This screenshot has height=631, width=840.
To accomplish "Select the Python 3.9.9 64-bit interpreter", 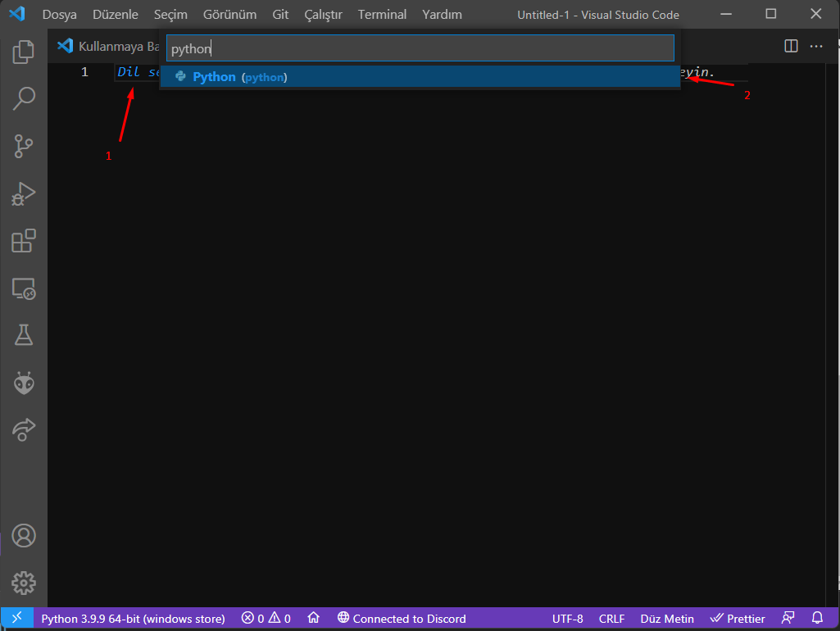I will tap(133, 619).
